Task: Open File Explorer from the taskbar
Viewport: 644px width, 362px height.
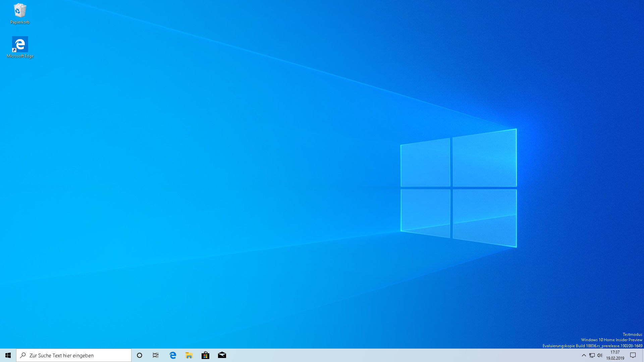Action: click(x=189, y=355)
